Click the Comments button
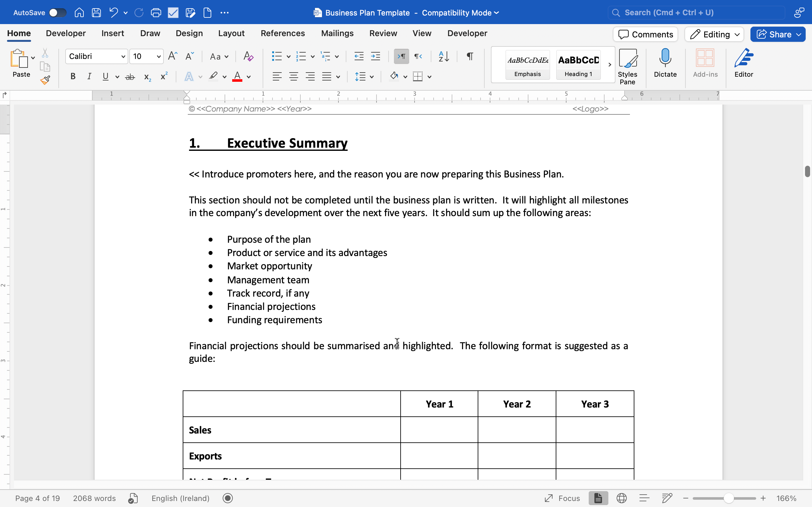Screen dimensions: 812x507 pos(645,34)
